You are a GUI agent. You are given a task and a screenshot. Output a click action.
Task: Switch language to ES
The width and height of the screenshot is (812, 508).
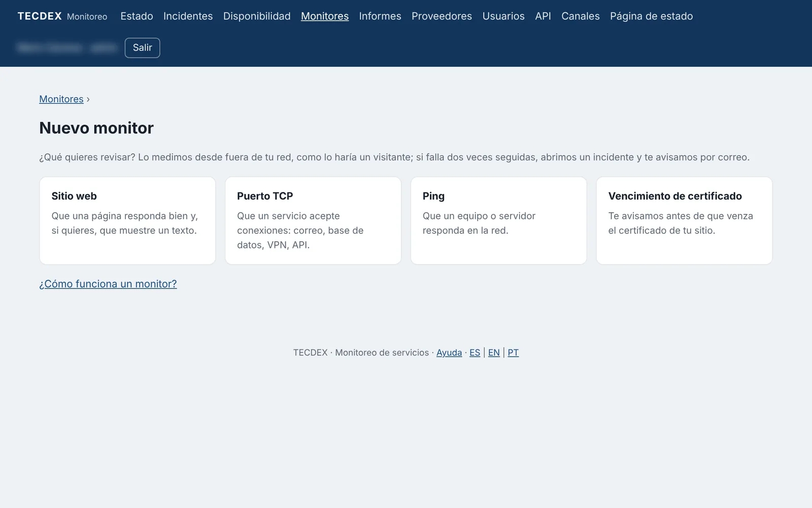pyautogui.click(x=475, y=353)
